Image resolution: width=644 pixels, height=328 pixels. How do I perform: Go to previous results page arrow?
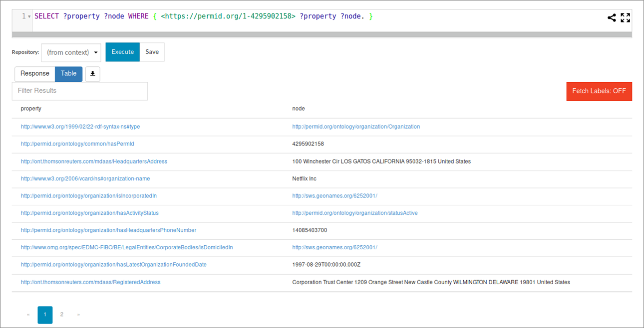[x=28, y=315]
